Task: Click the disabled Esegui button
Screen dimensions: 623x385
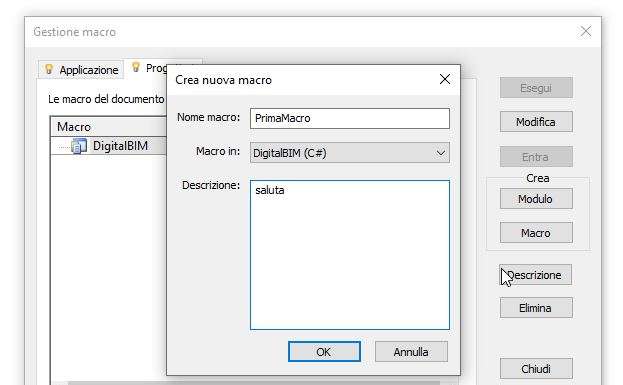Action: 536,88
